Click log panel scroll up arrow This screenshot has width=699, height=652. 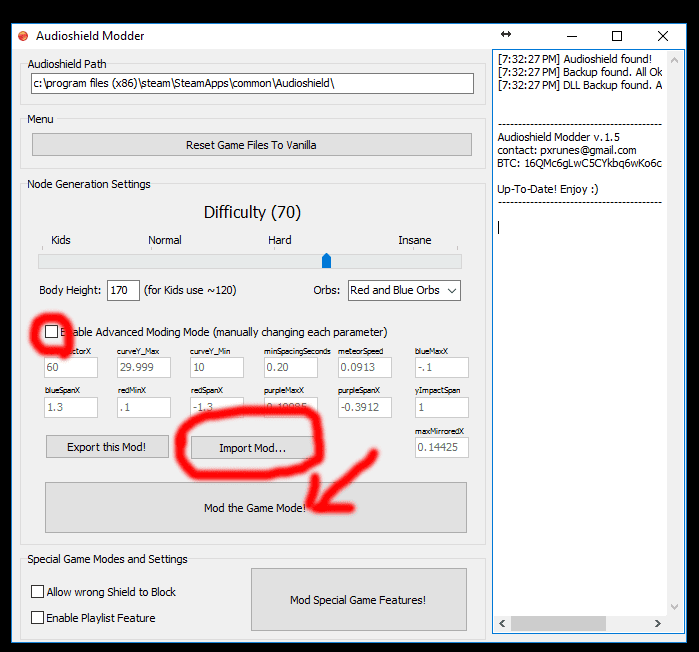click(674, 60)
